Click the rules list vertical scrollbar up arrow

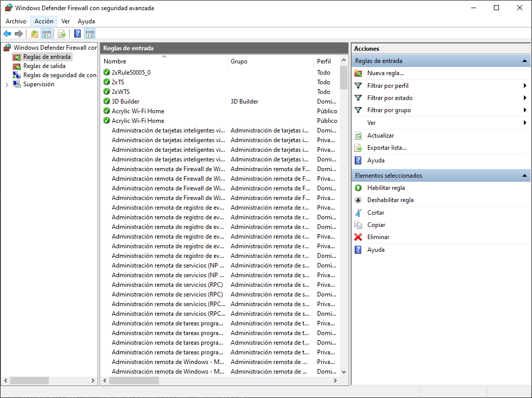point(343,60)
